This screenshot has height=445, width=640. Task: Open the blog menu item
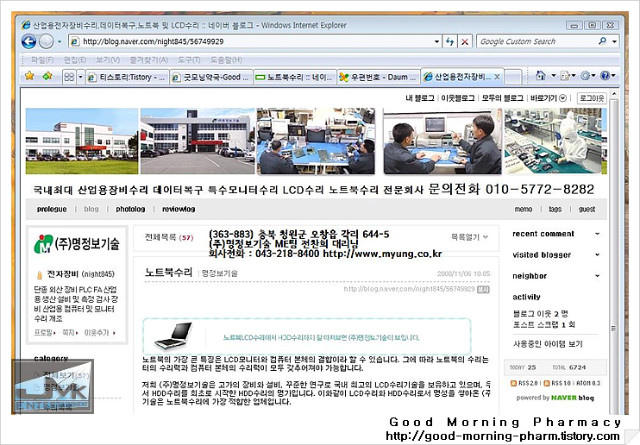click(x=91, y=209)
